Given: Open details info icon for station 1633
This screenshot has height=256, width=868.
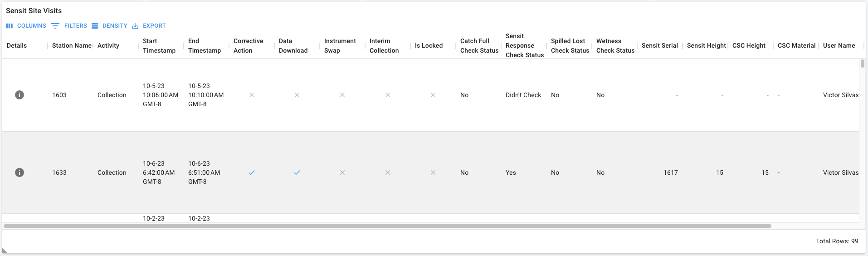Looking at the screenshot, I should coord(20,172).
